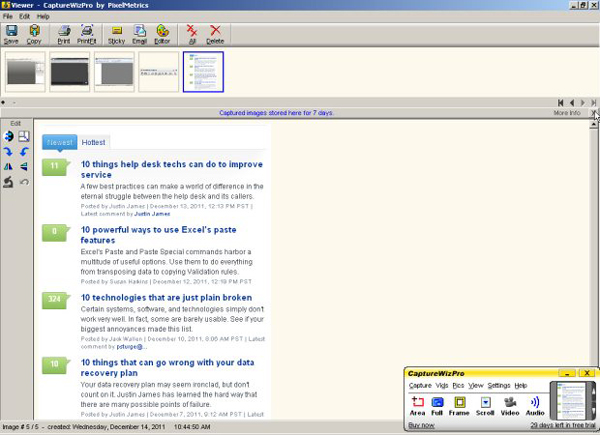600x435 pixels.
Task: Click the Save icon in the Viewer toolbar
Action: [x=11, y=34]
